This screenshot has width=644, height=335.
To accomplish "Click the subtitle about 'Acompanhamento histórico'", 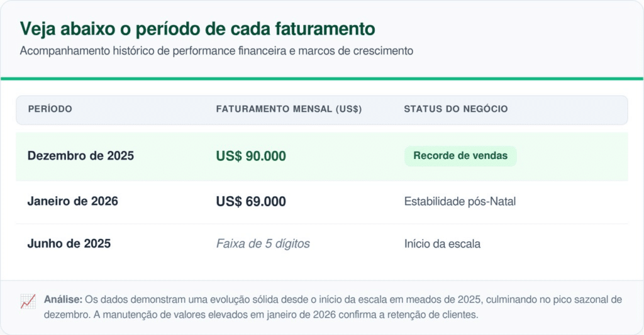I will (216, 51).
